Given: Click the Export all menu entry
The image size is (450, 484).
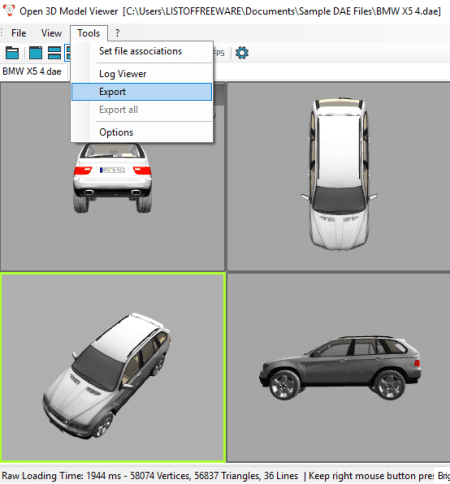Looking at the screenshot, I should tap(142, 110).
